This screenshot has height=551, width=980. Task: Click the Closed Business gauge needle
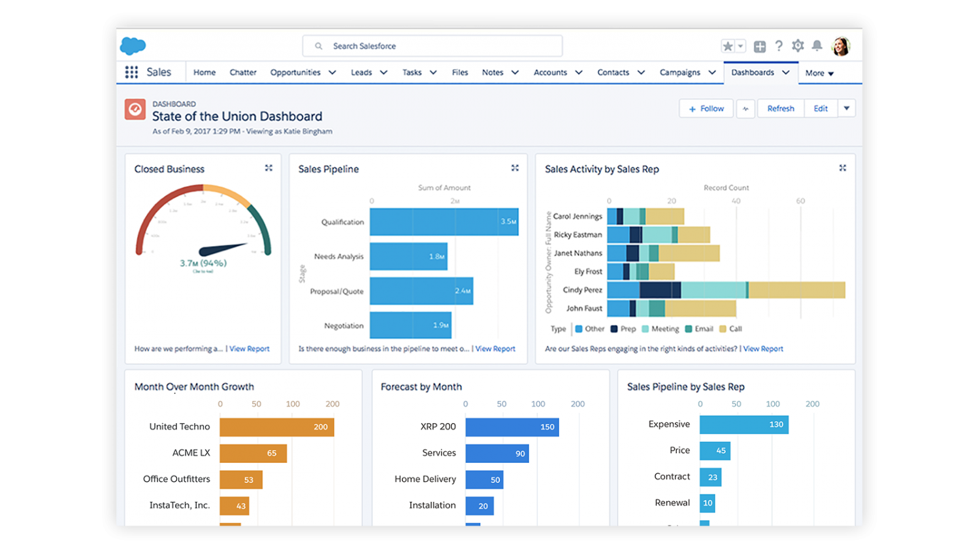point(222,248)
